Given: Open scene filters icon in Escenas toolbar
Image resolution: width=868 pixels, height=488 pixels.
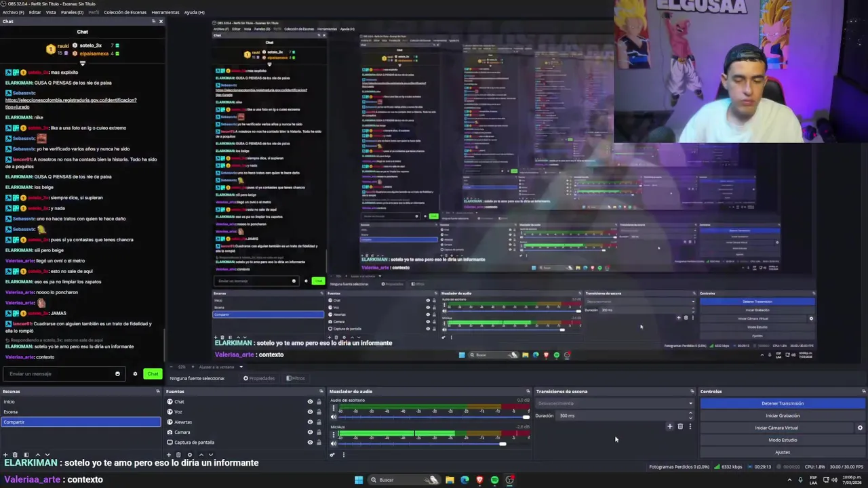Looking at the screenshot, I should click(26, 455).
